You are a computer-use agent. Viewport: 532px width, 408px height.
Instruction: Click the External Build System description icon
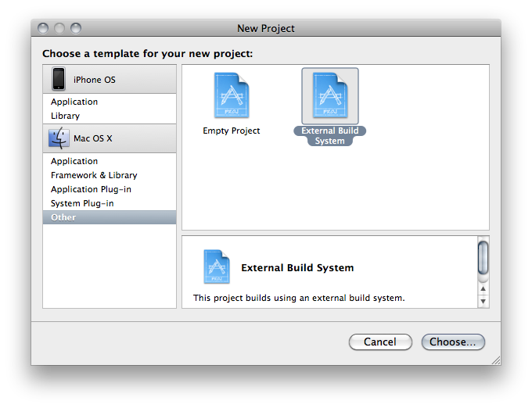pos(217,267)
